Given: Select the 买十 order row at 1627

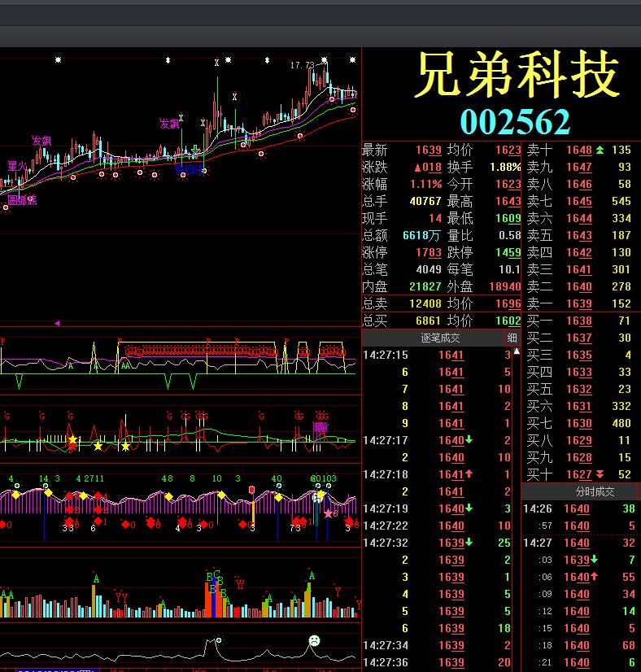Looking at the screenshot, I should 579,474.
